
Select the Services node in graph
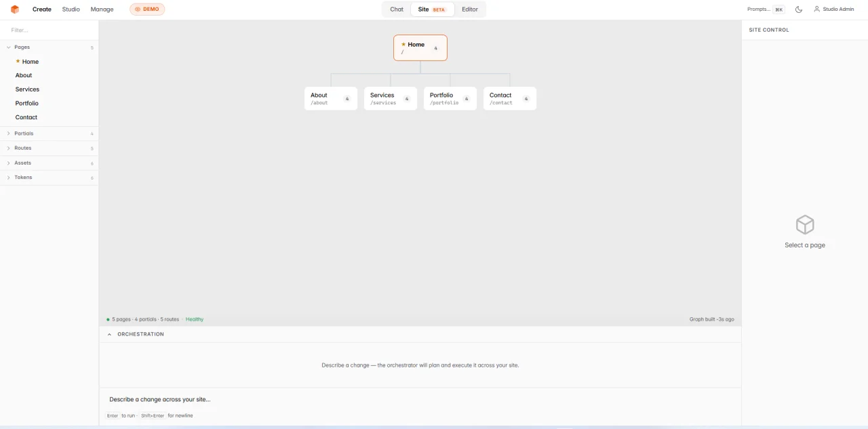(x=391, y=98)
